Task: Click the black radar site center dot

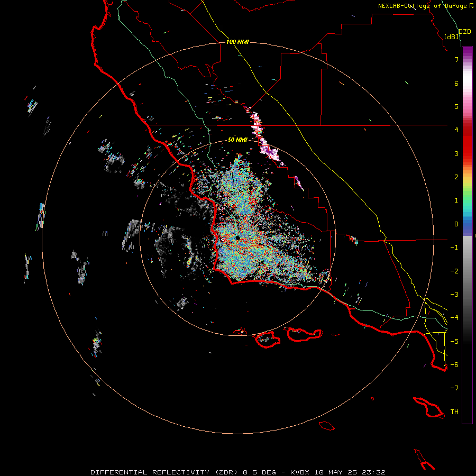Action: coord(237,238)
